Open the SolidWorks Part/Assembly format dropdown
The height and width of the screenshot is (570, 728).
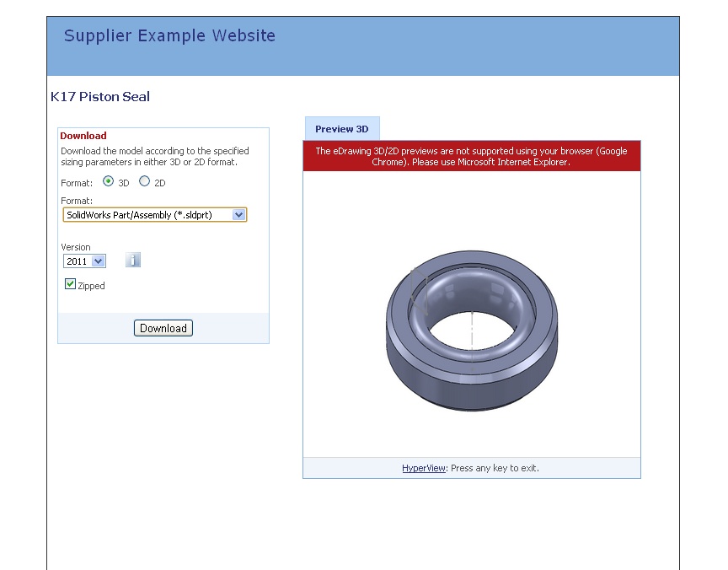coord(154,215)
